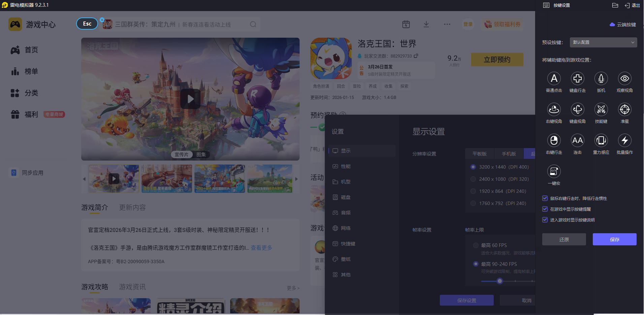Select the 批量操作 batch operation icon
644x315 pixels.
pos(625,140)
